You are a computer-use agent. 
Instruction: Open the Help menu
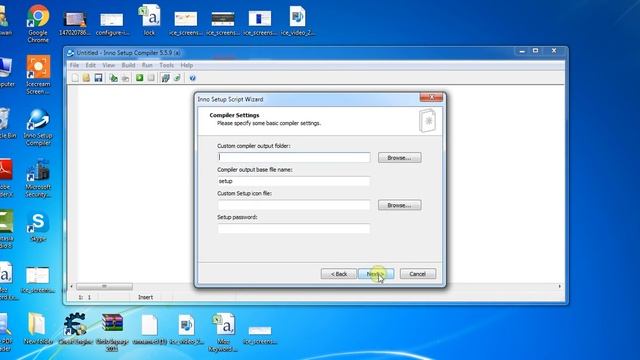[187, 65]
